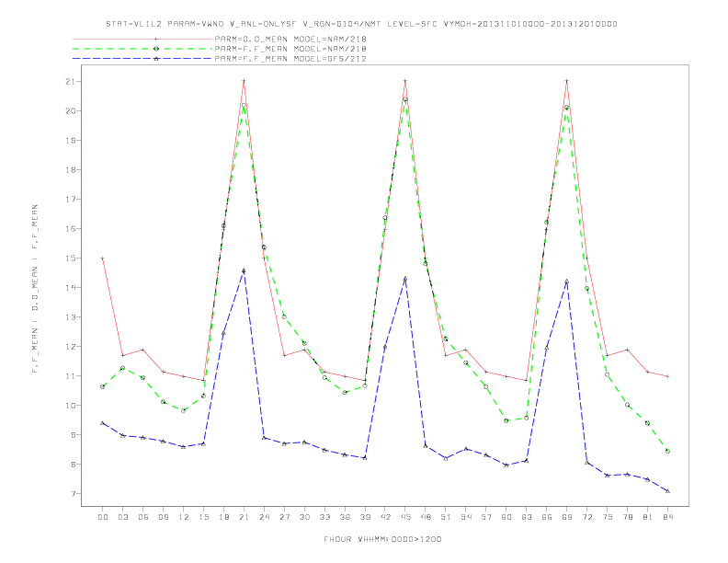The image size is (728, 563).
Task: Click y-axis tick label 16
Action: [x=71, y=228]
